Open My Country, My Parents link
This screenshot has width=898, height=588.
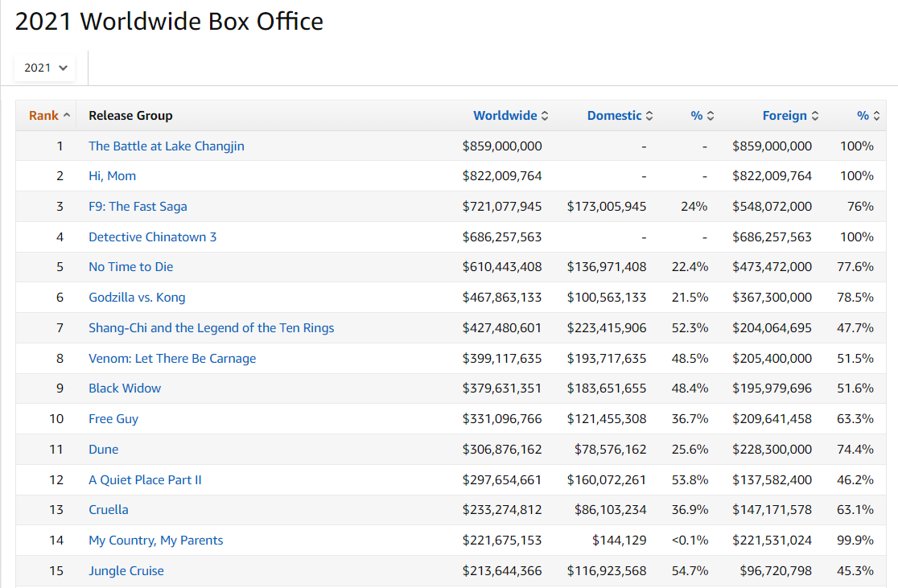pos(156,540)
